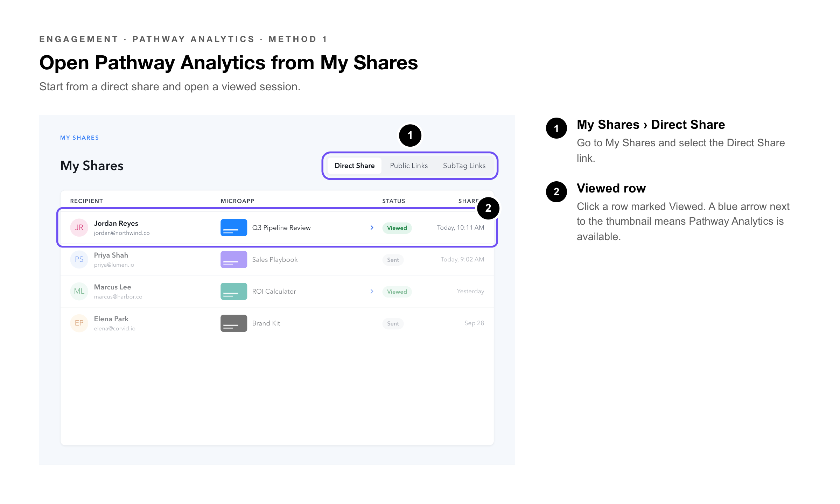Screen dimensions: 840x504
Task: Click the Today, 10:11 AM timestamp
Action: 461,227
